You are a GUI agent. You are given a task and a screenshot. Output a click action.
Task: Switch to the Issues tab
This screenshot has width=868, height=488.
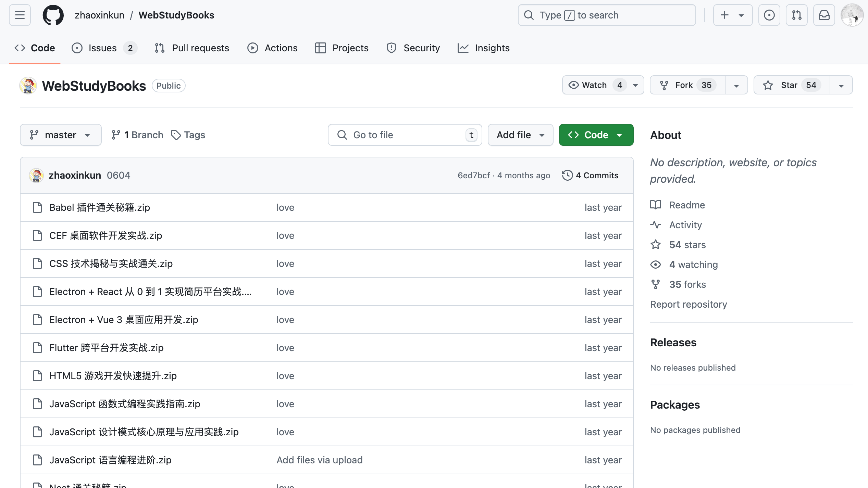tap(102, 48)
